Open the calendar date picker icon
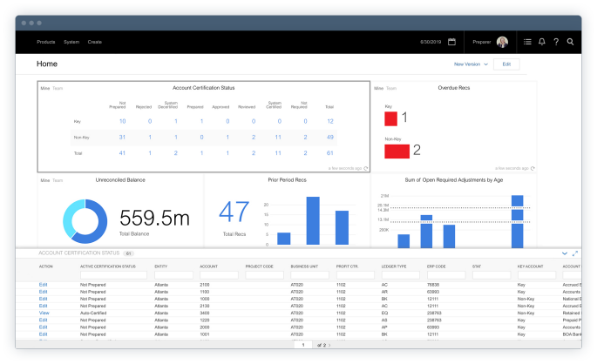The width and height of the screenshot is (597, 364). click(x=451, y=42)
